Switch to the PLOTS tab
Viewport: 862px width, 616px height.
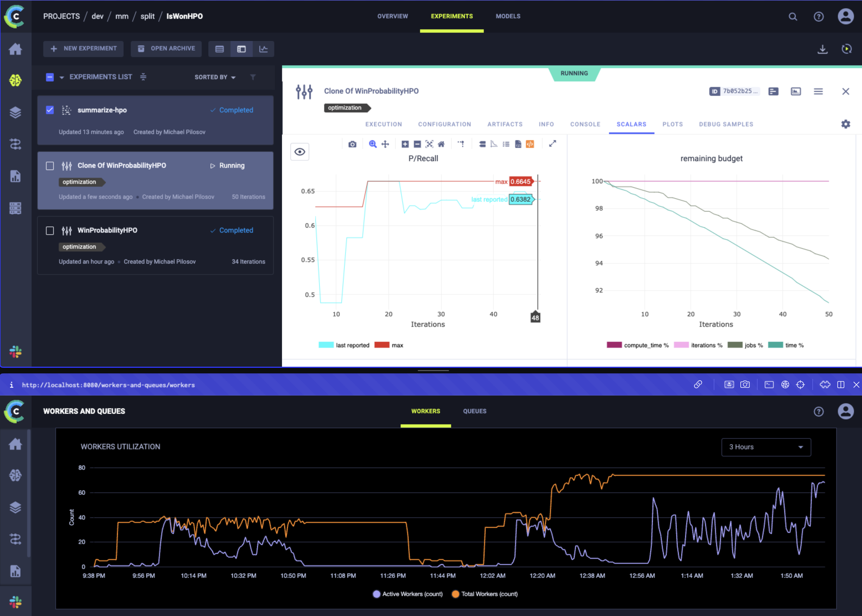click(x=672, y=124)
